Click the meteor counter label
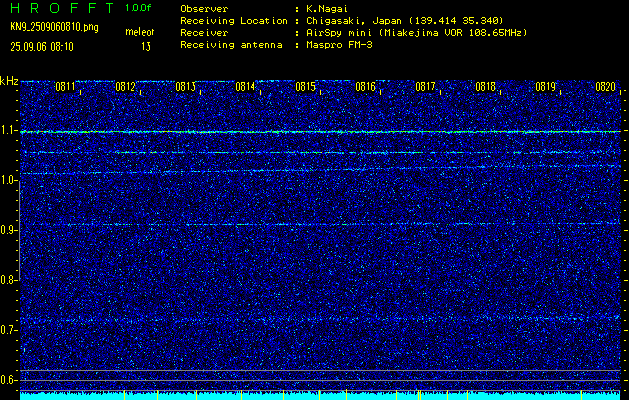 (140, 32)
